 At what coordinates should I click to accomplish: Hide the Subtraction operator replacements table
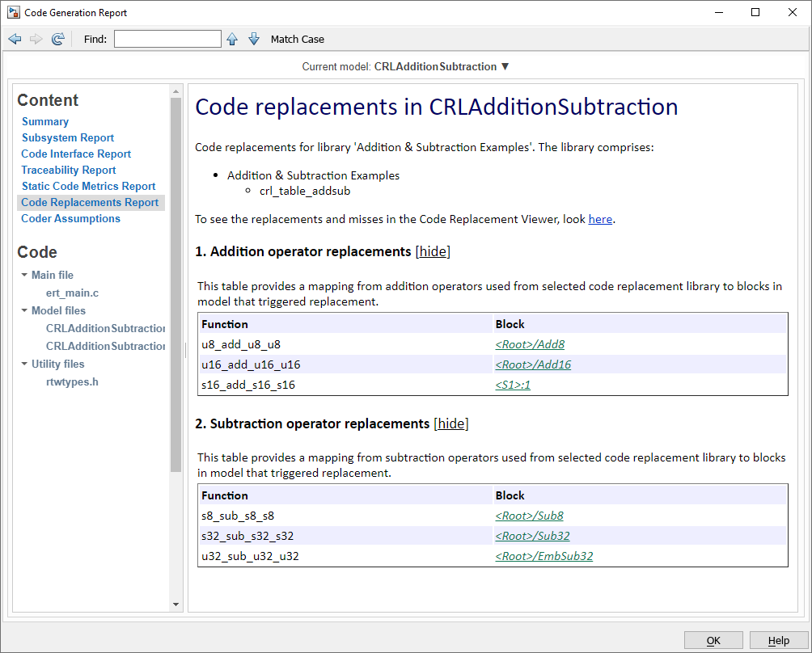(x=451, y=423)
